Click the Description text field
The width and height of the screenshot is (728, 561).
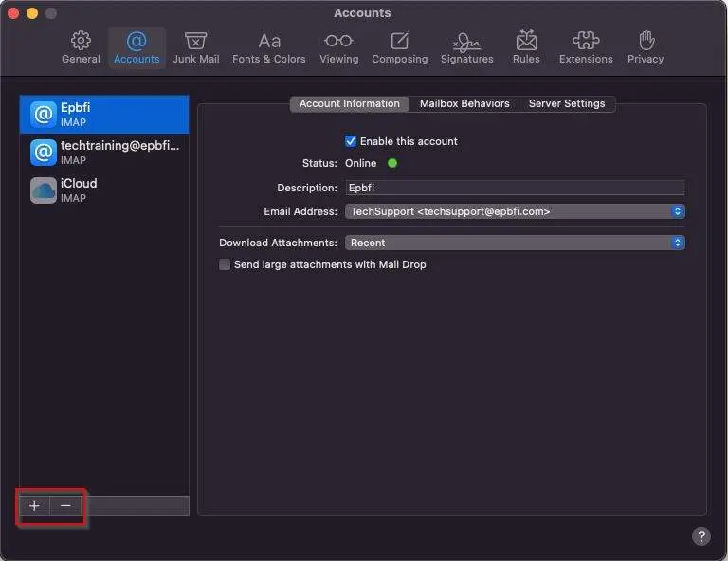click(x=515, y=188)
